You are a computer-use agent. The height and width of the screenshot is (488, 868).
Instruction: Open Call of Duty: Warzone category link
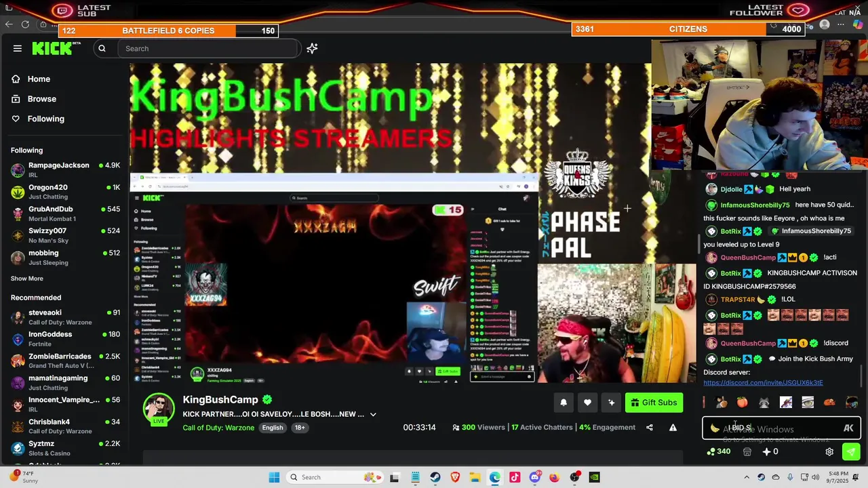(218, 428)
